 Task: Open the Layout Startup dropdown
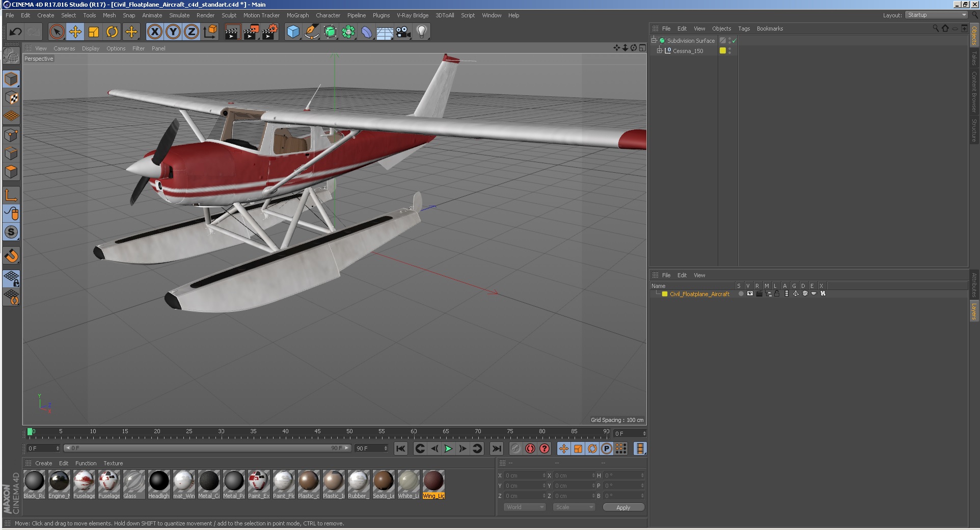(x=936, y=15)
